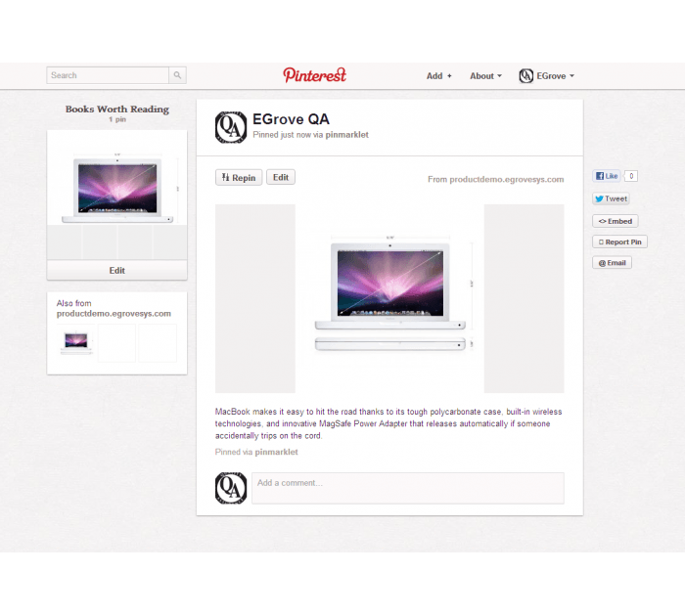Image resolution: width=685 pixels, height=616 pixels.
Task: Open the Books Worth Reading board title
Action: pos(117,110)
